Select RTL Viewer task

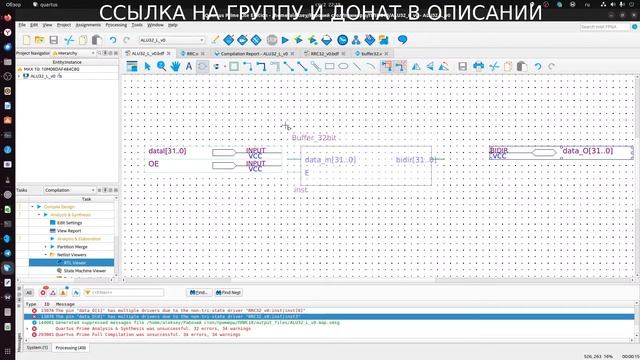(71, 263)
